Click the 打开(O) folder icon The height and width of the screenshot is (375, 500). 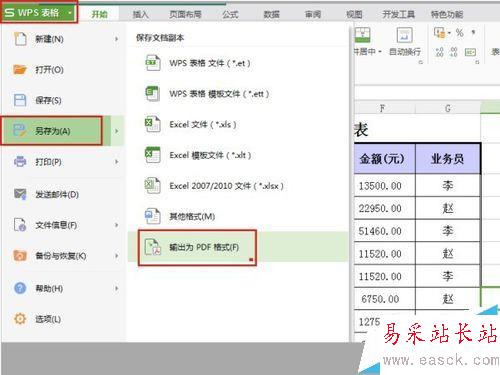[20, 69]
